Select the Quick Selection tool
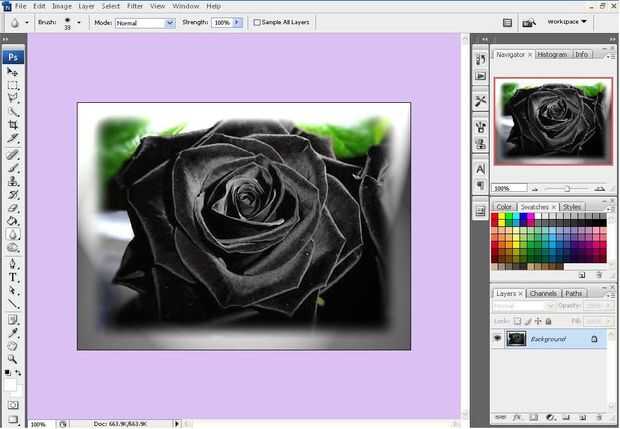Image resolution: width=620 pixels, height=429 pixels. (x=12, y=112)
